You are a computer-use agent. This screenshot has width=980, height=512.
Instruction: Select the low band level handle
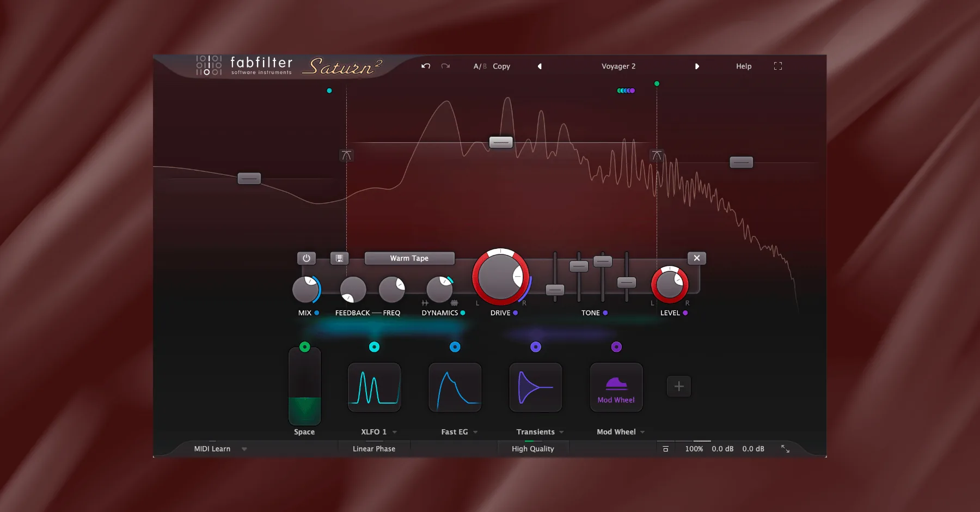click(x=249, y=178)
